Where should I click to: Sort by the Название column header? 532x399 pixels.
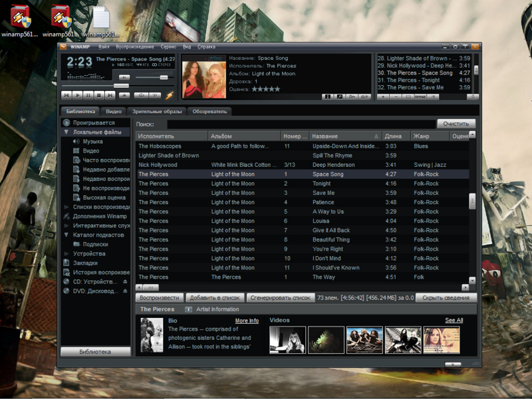pyautogui.click(x=345, y=136)
